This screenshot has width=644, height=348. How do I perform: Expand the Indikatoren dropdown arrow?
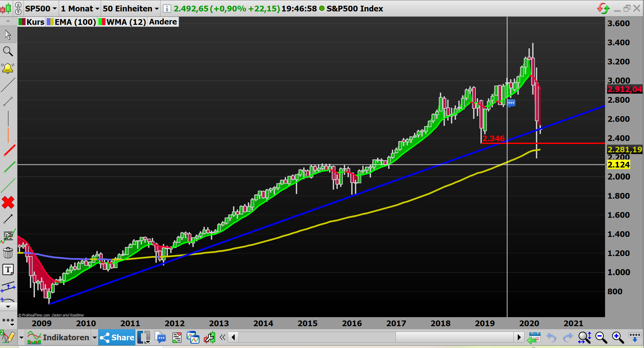click(95, 338)
